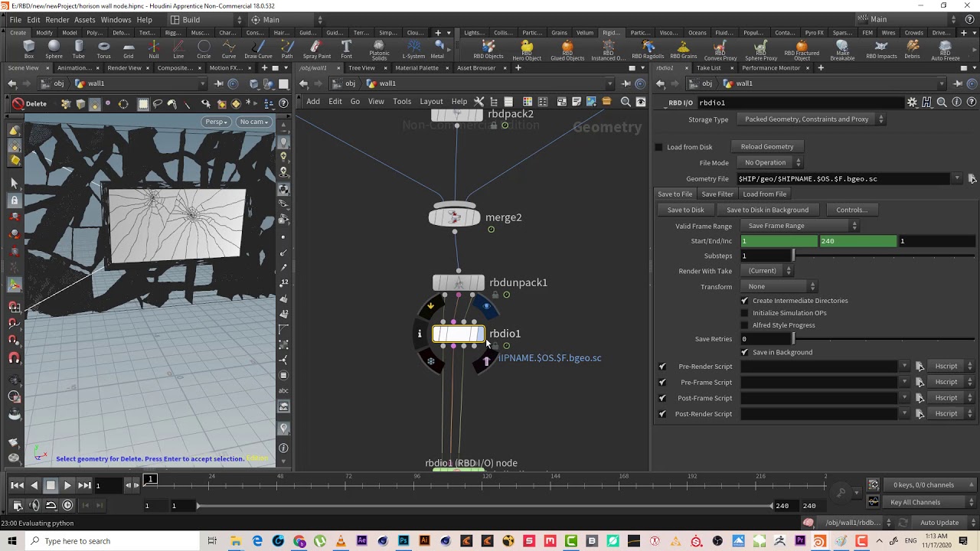Click Save to Disk in Background

point(767,210)
